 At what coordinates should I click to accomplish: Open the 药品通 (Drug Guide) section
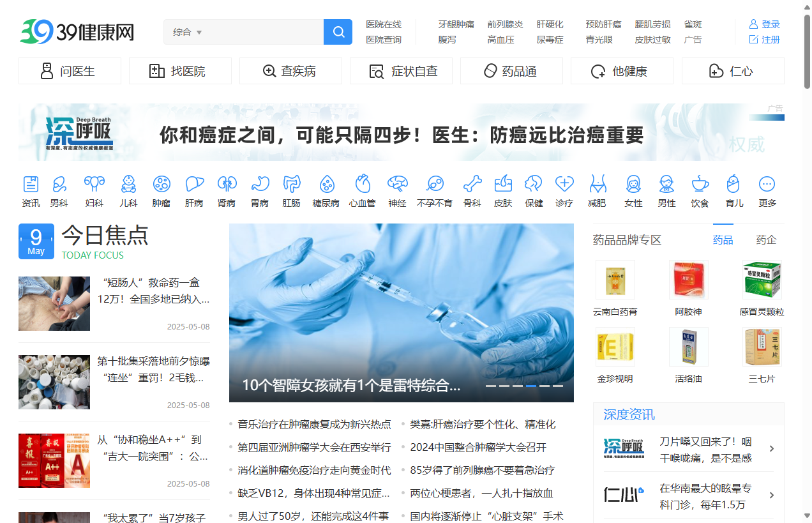coord(511,71)
